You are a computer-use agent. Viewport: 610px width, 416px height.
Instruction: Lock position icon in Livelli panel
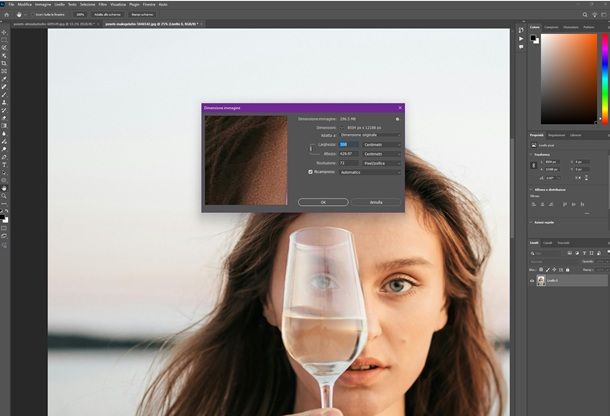(554, 270)
